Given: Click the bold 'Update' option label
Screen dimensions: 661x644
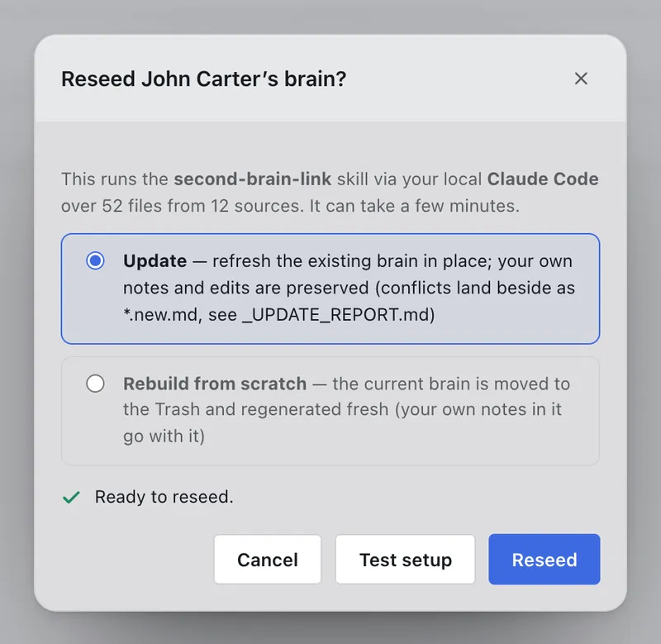Looking at the screenshot, I should point(155,260).
